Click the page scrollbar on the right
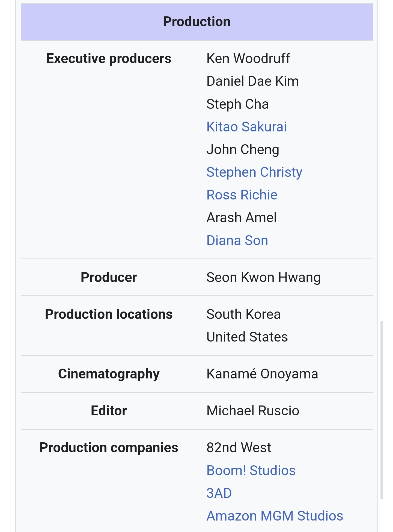The width and height of the screenshot is (393, 532). [382, 410]
